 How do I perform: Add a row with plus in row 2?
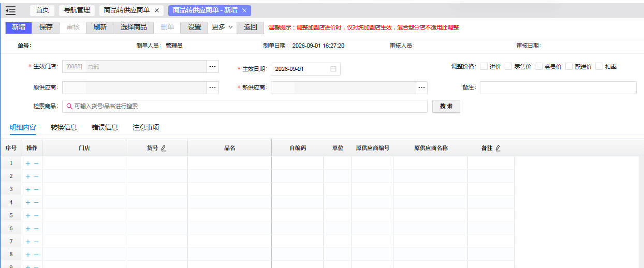(28, 176)
